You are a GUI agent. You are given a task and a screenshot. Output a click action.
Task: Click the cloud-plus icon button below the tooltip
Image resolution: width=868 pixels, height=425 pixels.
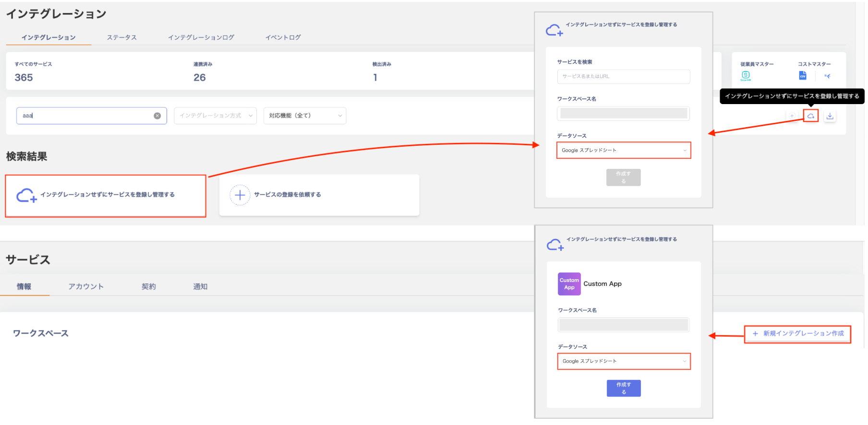tap(811, 116)
